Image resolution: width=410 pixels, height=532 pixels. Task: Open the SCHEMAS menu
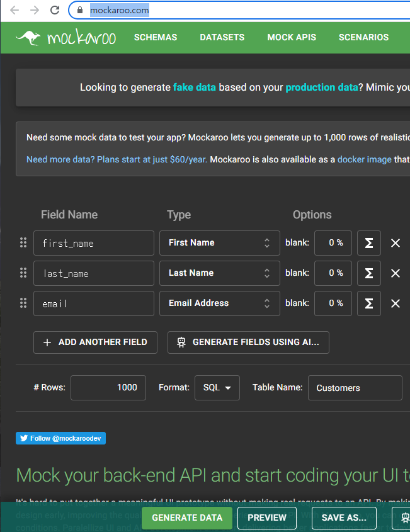(x=156, y=37)
